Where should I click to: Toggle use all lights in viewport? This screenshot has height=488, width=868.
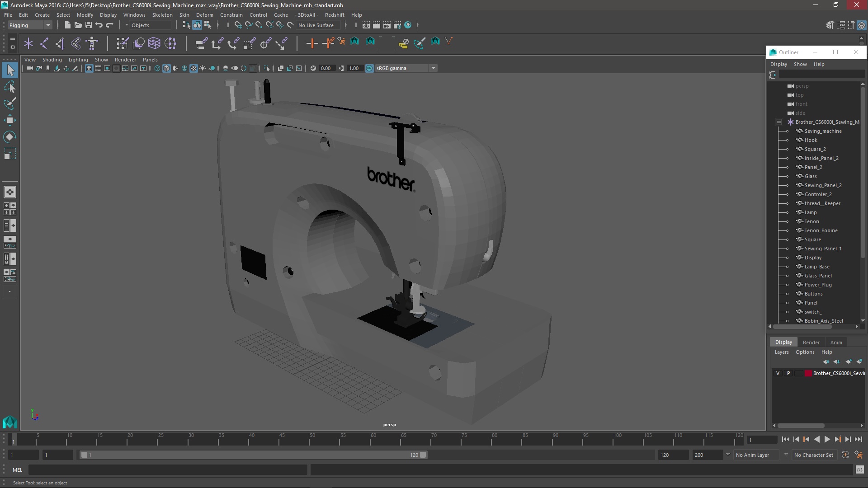(x=203, y=68)
